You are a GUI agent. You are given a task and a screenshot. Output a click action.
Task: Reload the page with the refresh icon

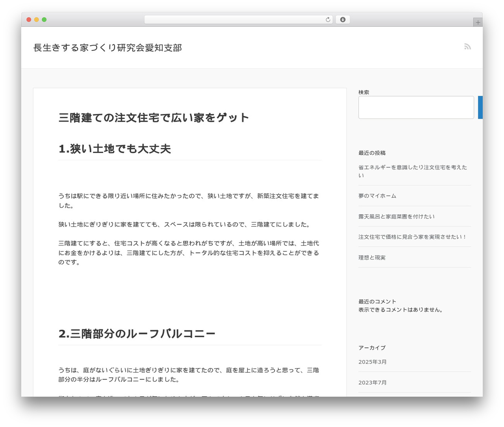pyautogui.click(x=328, y=20)
